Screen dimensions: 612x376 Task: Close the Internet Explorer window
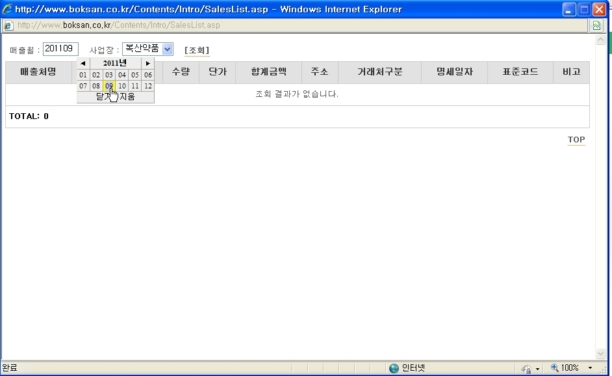(599, 9)
